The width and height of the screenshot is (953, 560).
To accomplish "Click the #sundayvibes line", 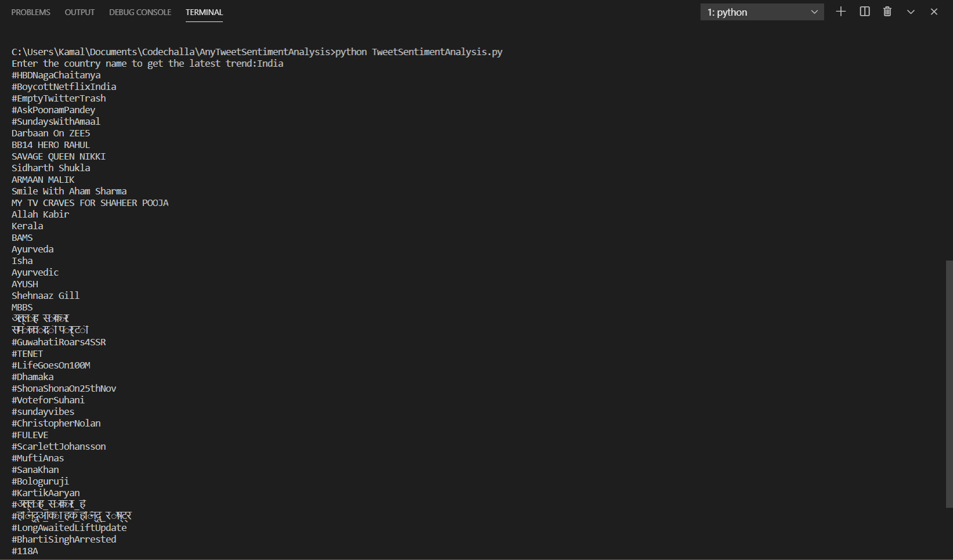I will (x=43, y=411).
